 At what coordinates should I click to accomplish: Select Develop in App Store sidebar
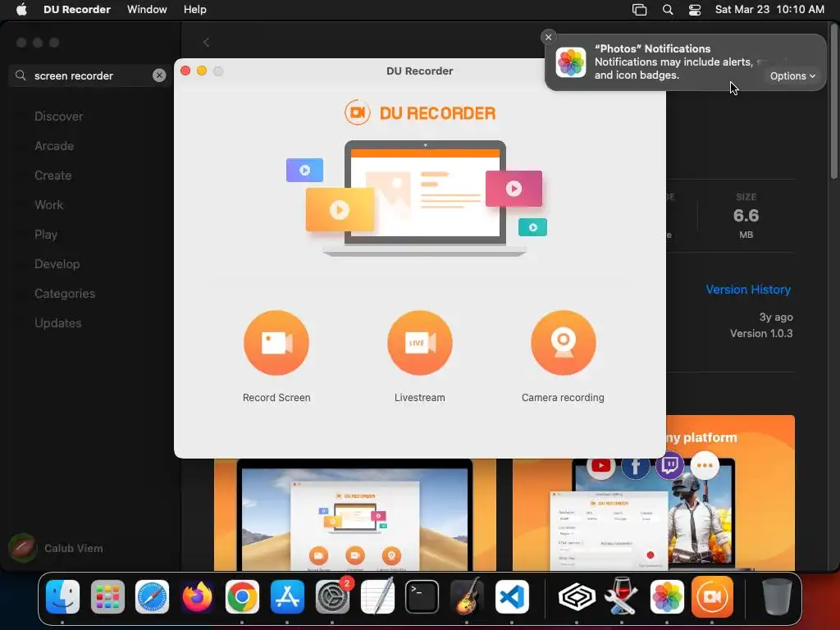(x=57, y=263)
